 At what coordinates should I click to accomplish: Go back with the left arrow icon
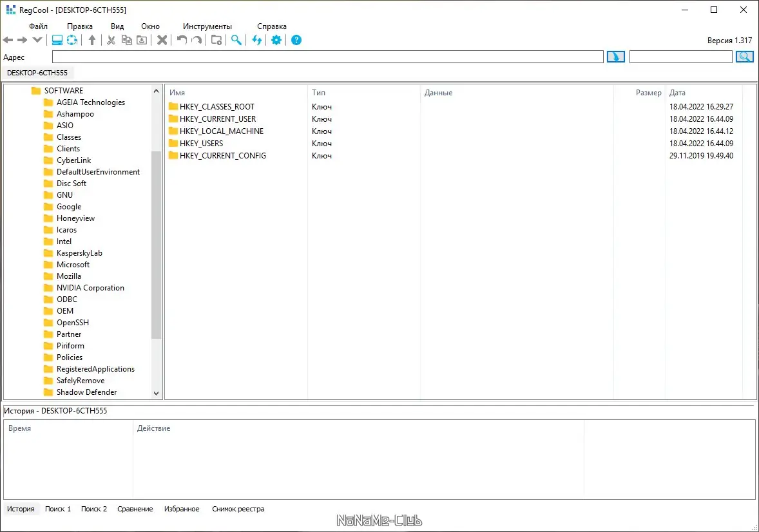click(x=8, y=40)
